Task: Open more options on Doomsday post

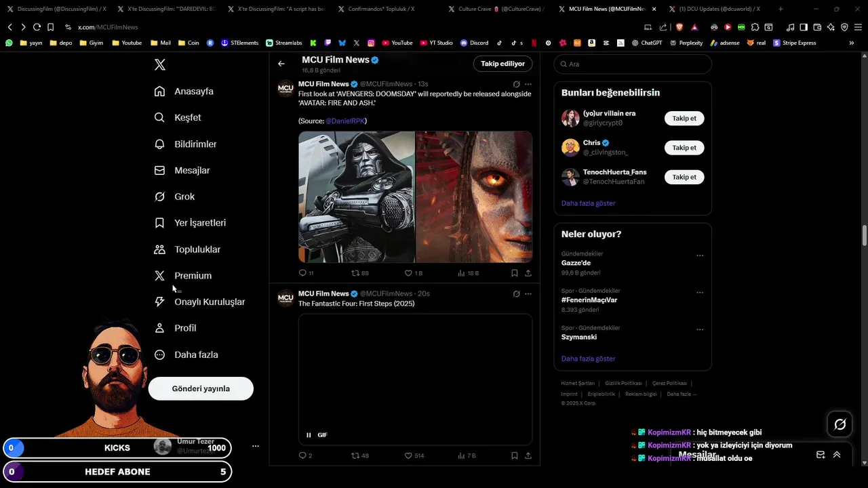Action: pyautogui.click(x=528, y=85)
